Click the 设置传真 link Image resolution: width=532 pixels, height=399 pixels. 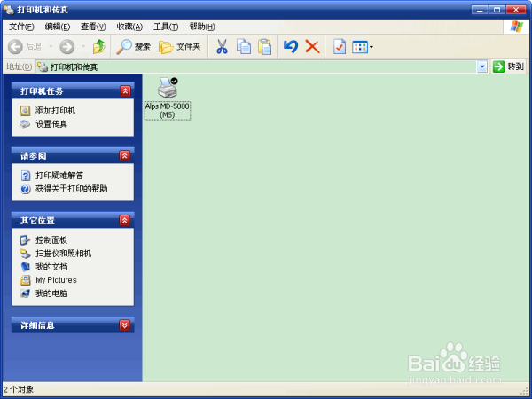[51, 124]
